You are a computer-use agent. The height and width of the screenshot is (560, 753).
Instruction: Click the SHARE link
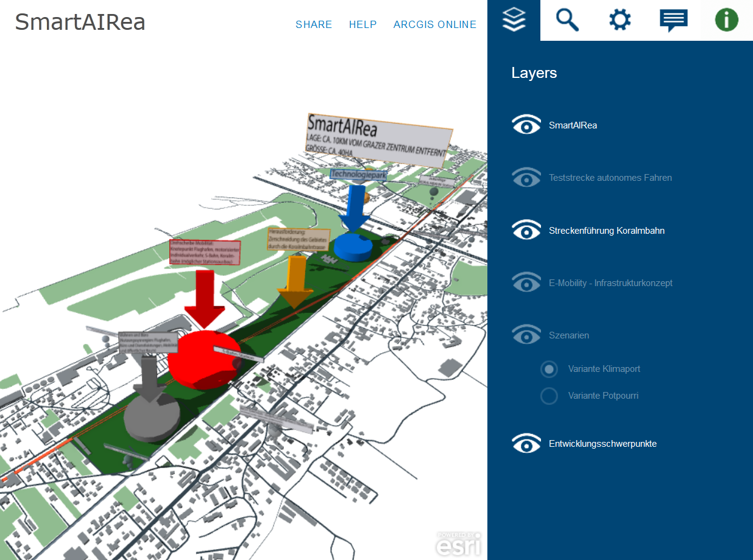pos(314,24)
